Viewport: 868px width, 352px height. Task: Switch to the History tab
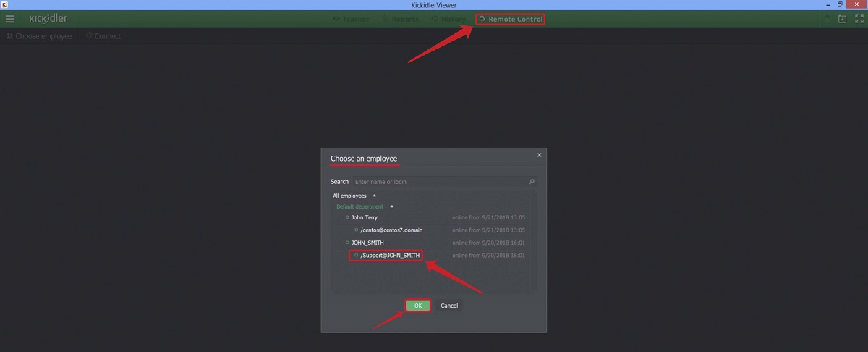click(x=448, y=19)
